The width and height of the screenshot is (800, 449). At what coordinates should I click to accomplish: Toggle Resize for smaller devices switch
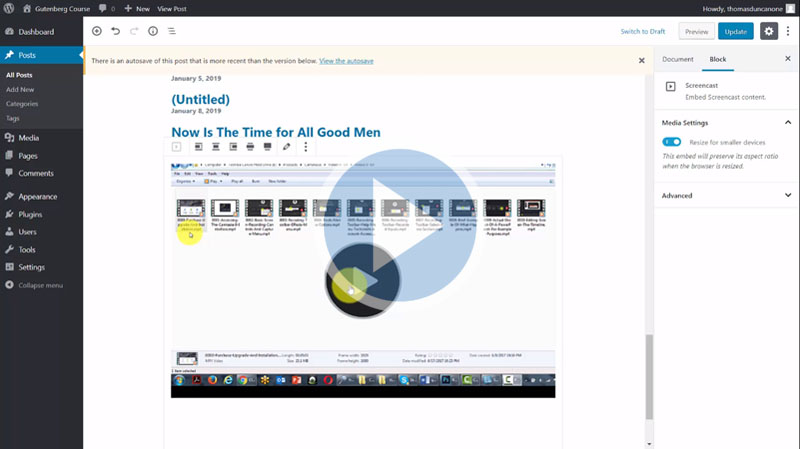(x=672, y=142)
